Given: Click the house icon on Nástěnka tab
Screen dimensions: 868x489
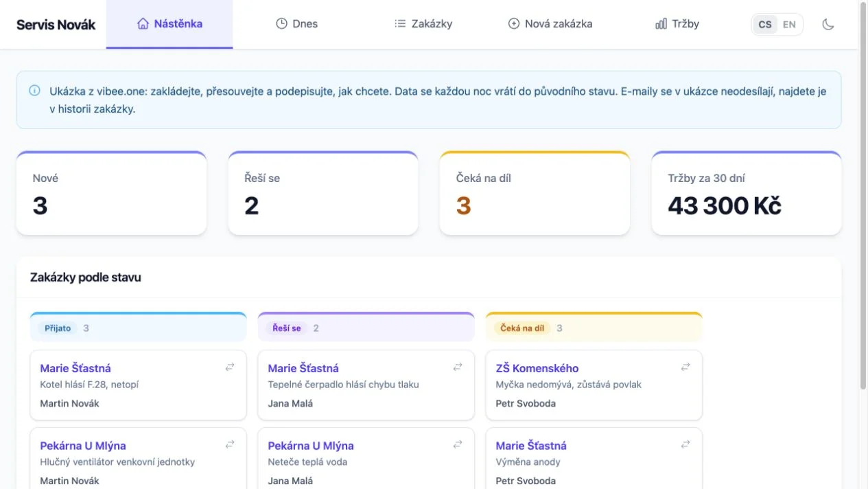Looking at the screenshot, I should [x=143, y=24].
